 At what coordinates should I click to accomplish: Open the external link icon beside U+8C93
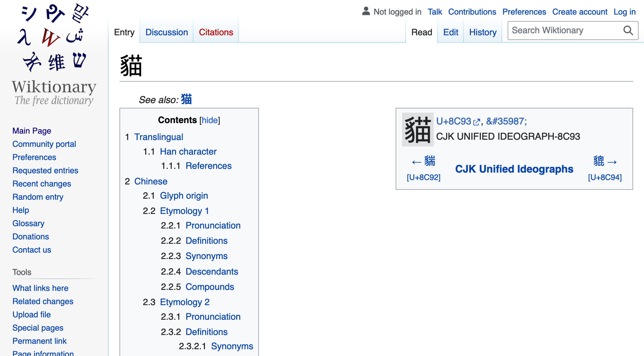pyautogui.click(x=477, y=121)
